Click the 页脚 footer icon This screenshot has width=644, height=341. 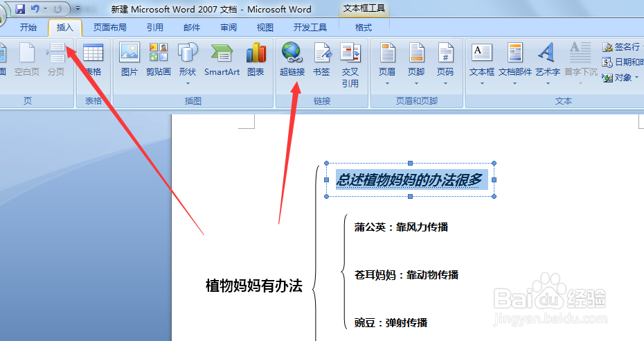(416, 54)
